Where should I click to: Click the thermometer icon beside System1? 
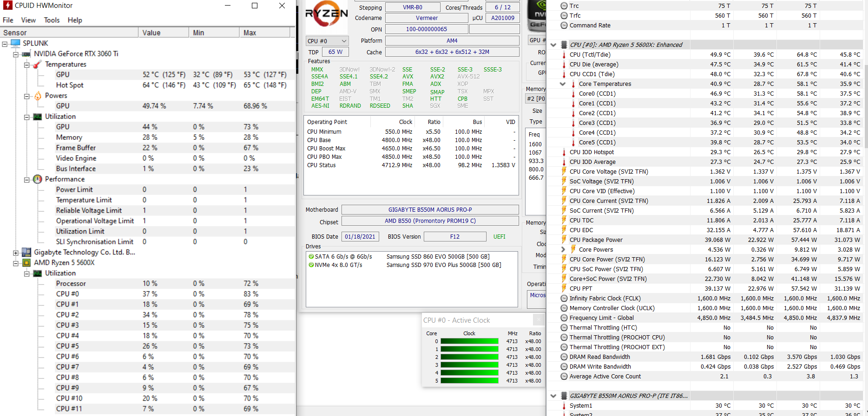(564, 406)
